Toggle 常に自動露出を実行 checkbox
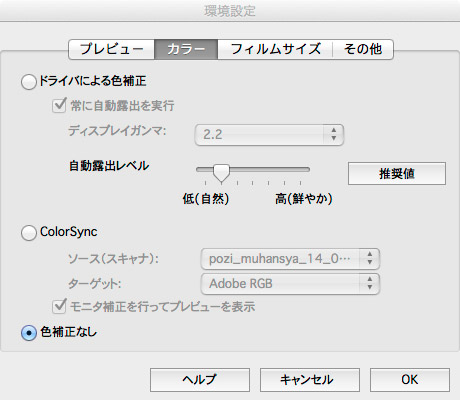This screenshot has height=400, width=460. coord(59,106)
